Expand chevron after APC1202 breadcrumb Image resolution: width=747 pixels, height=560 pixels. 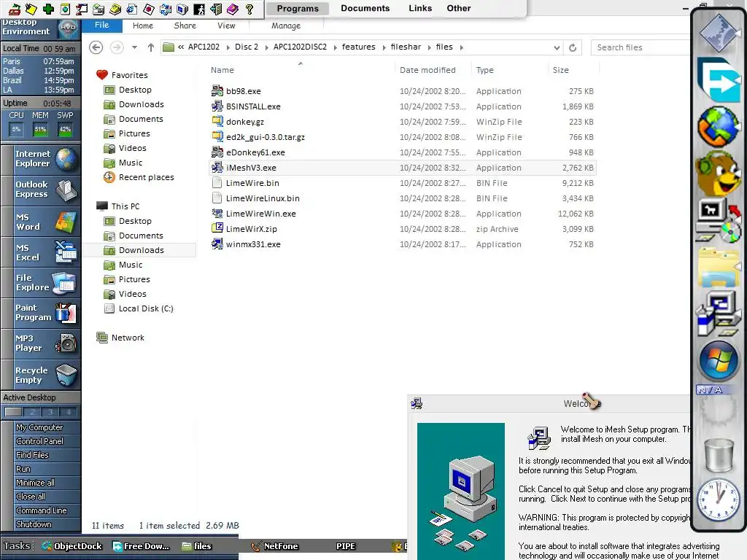[x=228, y=47]
